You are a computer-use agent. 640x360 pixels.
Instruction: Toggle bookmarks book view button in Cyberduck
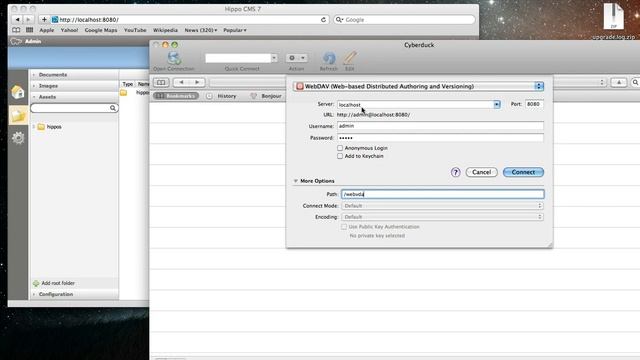point(161,82)
